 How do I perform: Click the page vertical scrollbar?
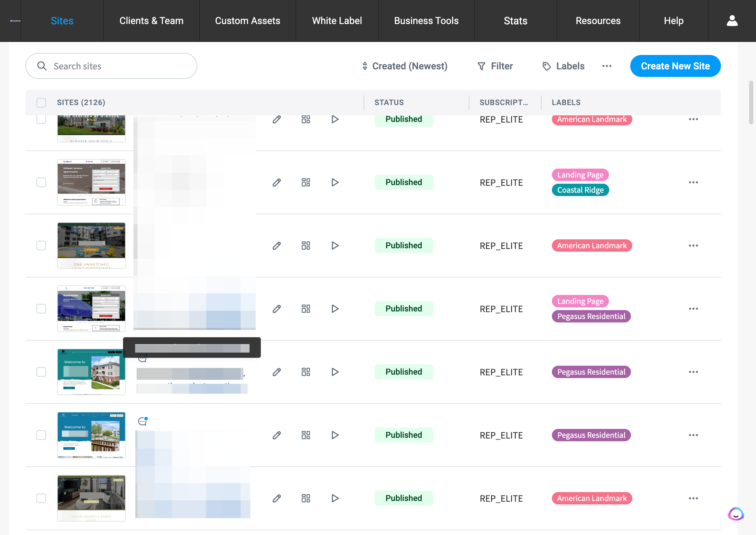751,102
